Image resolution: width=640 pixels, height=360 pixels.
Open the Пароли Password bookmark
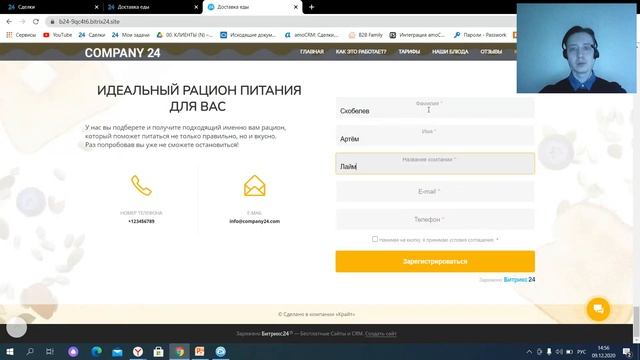point(480,35)
